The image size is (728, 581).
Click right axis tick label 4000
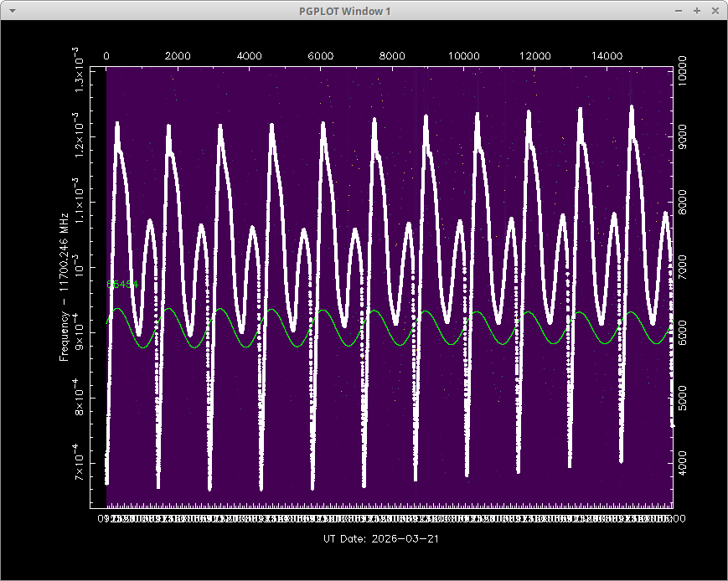[x=682, y=463]
